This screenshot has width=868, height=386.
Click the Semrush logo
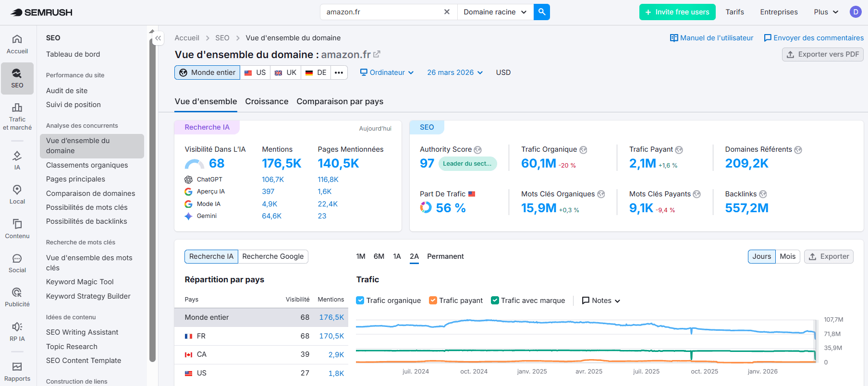[x=41, y=12]
